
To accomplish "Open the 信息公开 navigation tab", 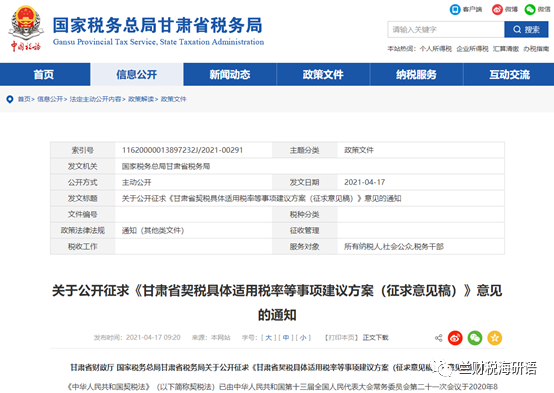I will 137,75.
